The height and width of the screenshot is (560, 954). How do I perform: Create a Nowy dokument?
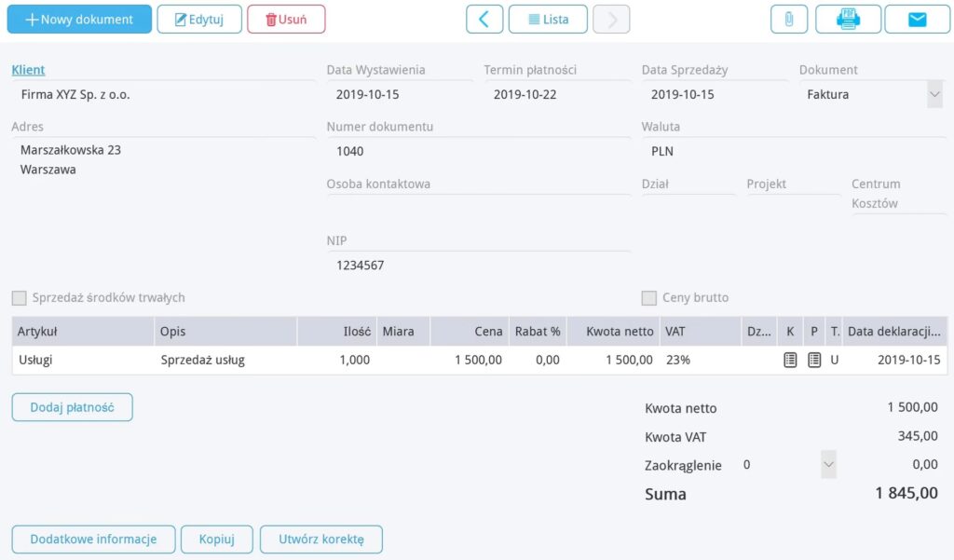79,19
